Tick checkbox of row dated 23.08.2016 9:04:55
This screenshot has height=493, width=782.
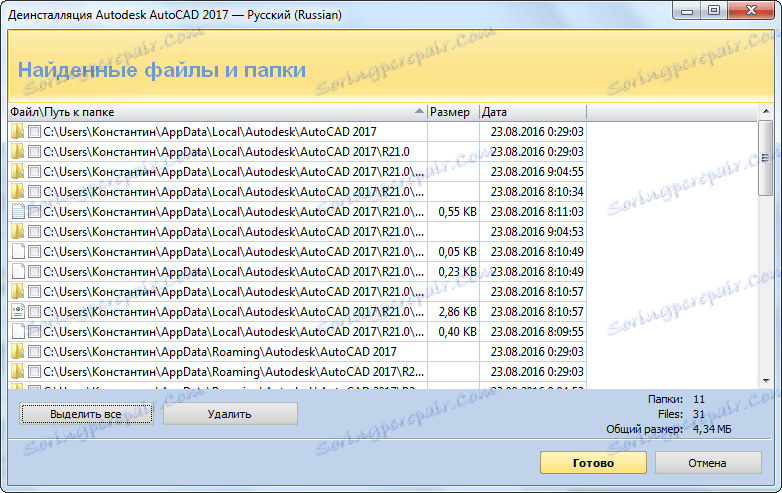click(34, 171)
